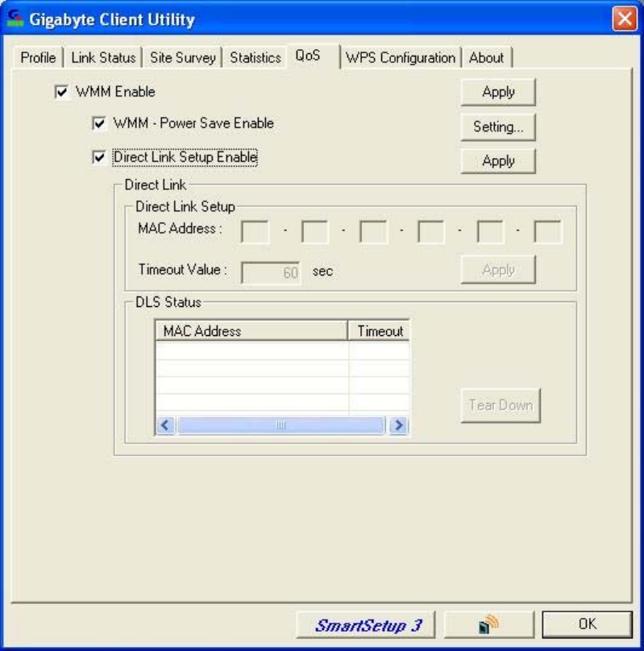Click the first MAC Address octet field
This screenshot has width=644, height=651.
tap(255, 231)
